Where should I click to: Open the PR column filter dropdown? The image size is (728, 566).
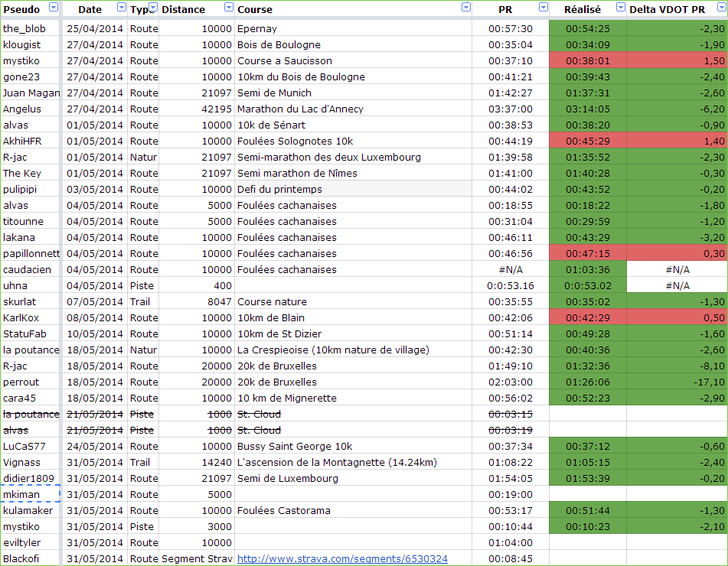pyautogui.click(x=544, y=7)
